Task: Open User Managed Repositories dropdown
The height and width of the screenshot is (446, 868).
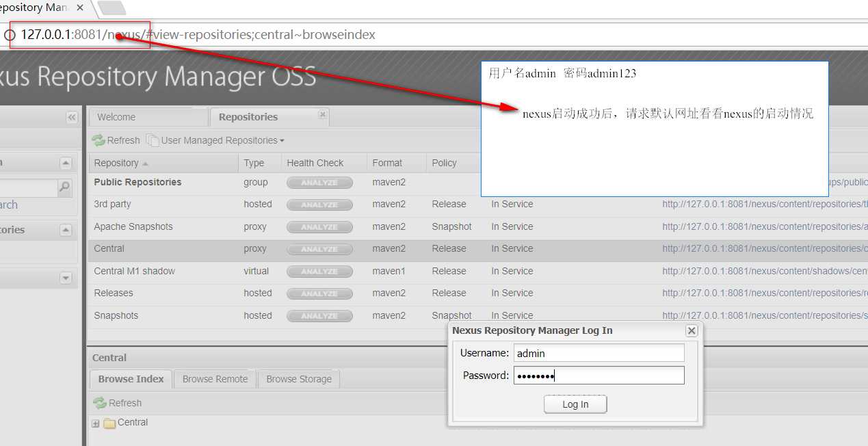Action: (x=215, y=140)
